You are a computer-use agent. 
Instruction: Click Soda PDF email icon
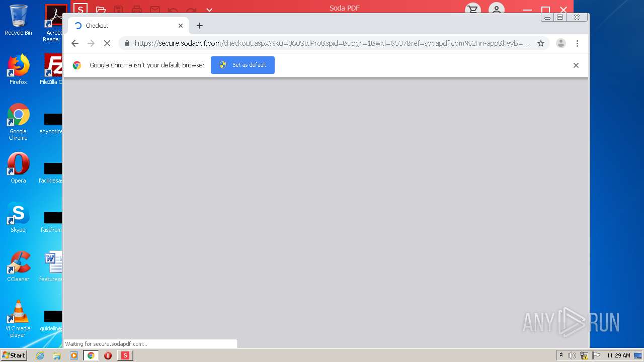155,10
